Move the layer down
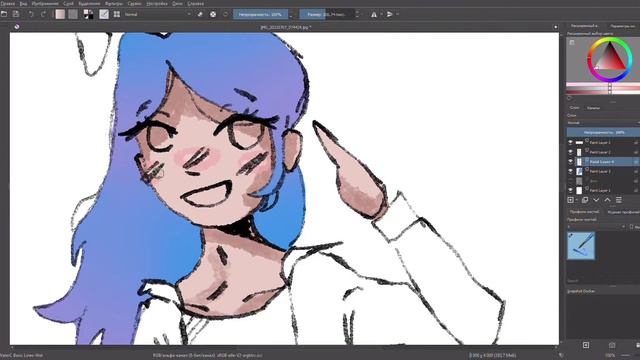 [x=596, y=200]
